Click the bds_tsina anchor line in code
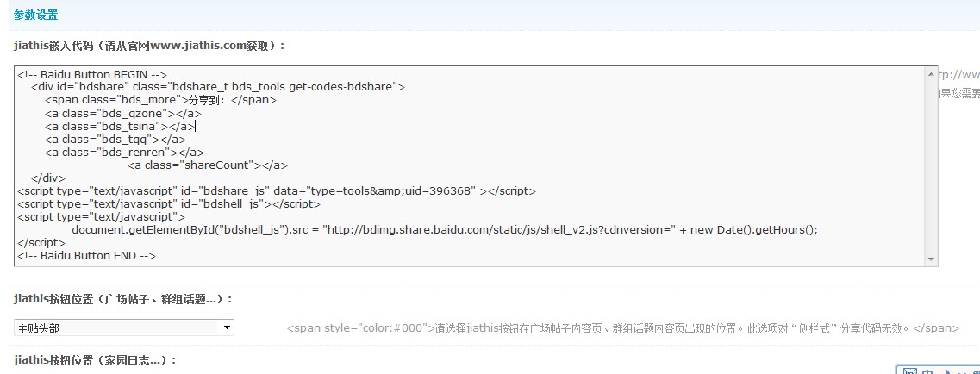Screen dimensions: 980x374 pos(119,126)
